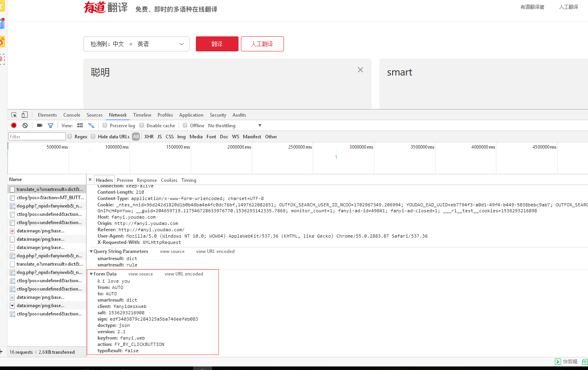Open the Security tab
This screenshot has height=370, width=588.
point(218,115)
